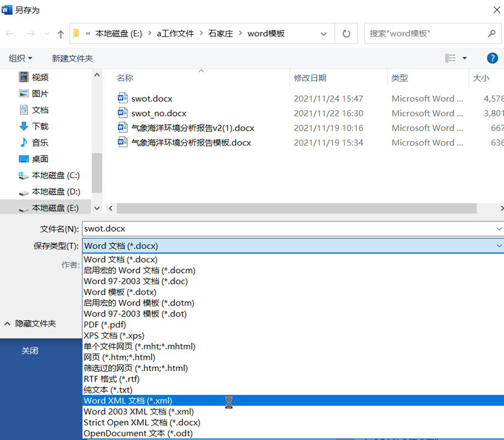Click the Back navigation arrow
The height and width of the screenshot is (440, 504).
click(x=10, y=34)
